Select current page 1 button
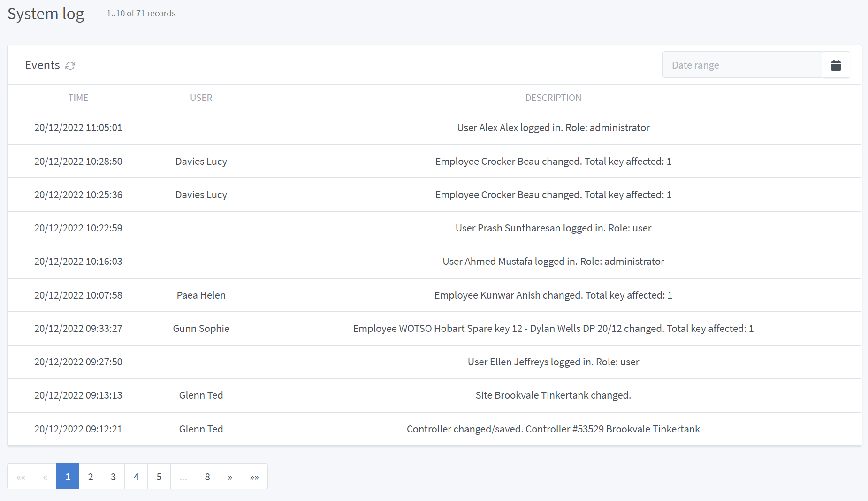 68,477
